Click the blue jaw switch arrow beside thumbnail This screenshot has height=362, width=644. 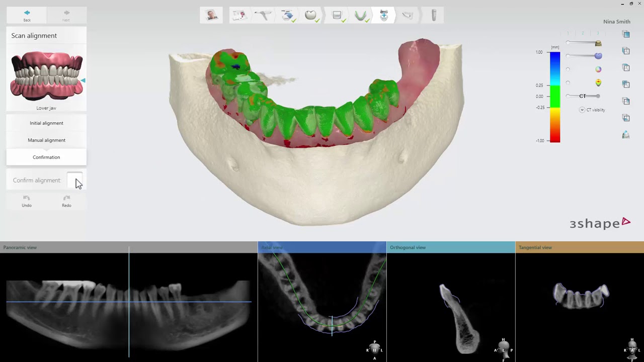(83, 80)
